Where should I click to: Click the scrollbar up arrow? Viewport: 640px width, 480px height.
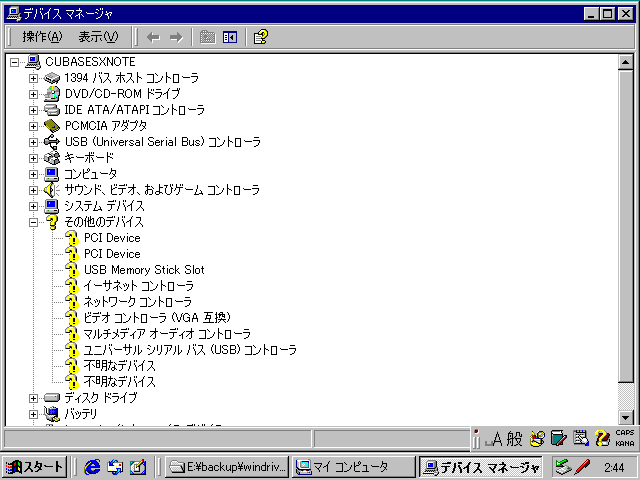[625, 62]
